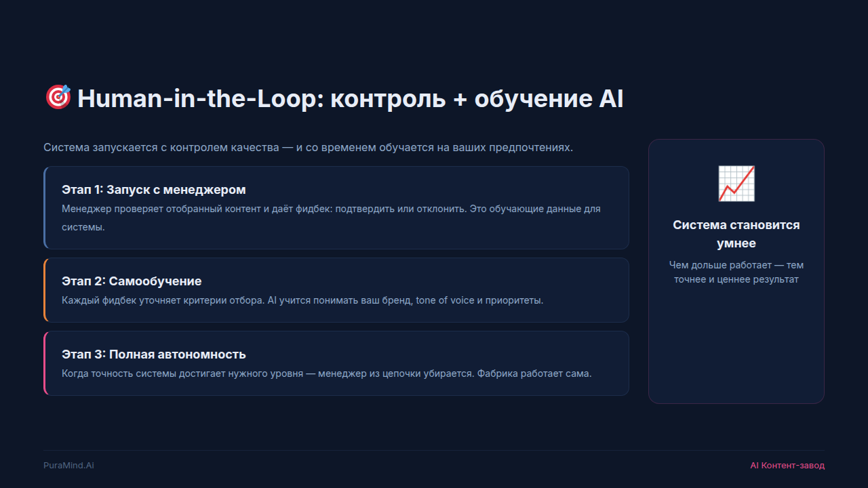Click the target dart emoji icon
This screenshot has width=868, height=488.
pos(58,98)
